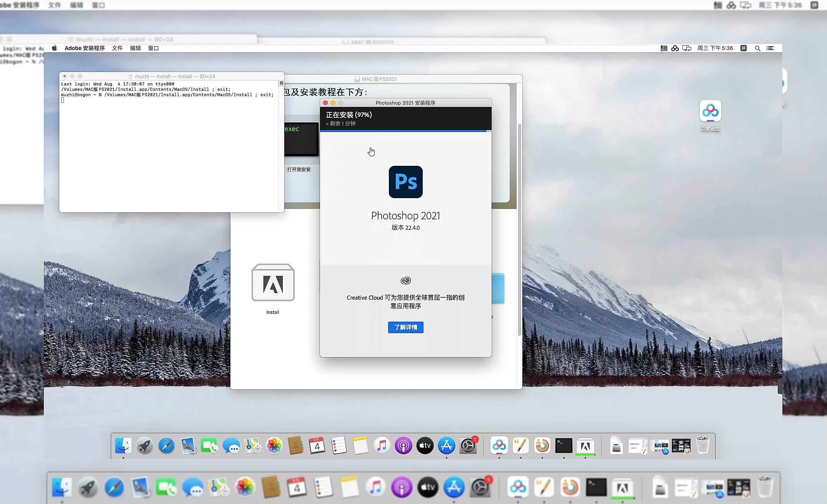
Task: Open the 编辑 menu in the inner menu bar
Action: pos(135,48)
